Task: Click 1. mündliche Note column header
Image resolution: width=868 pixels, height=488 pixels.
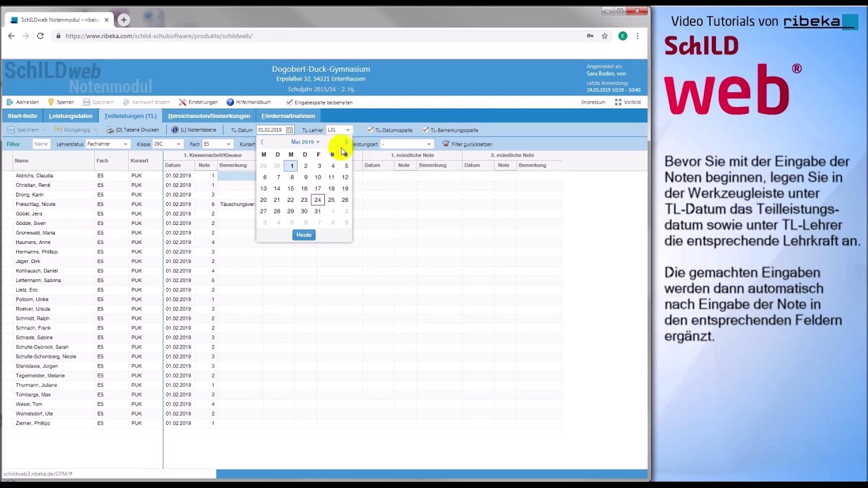Action: 412,155
